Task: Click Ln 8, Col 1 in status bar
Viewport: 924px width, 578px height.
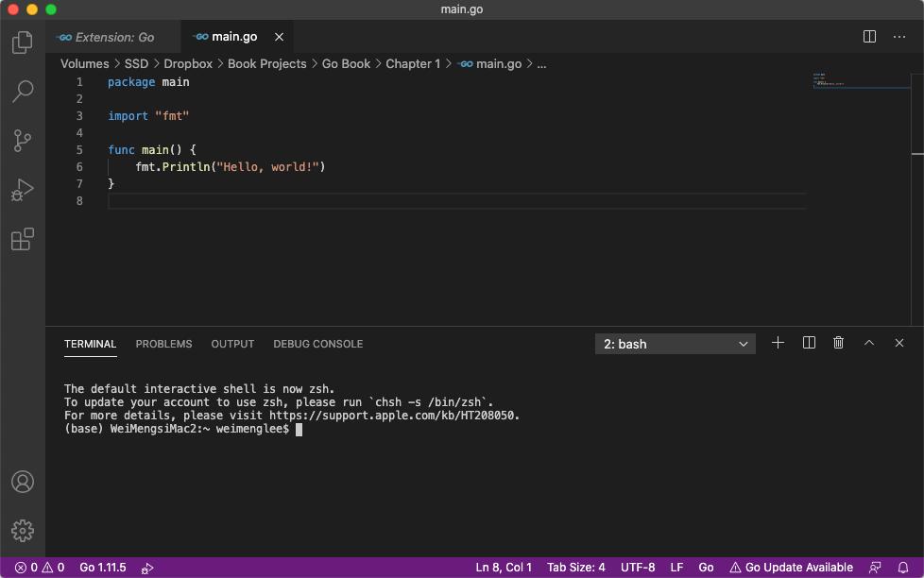Action: click(504, 568)
